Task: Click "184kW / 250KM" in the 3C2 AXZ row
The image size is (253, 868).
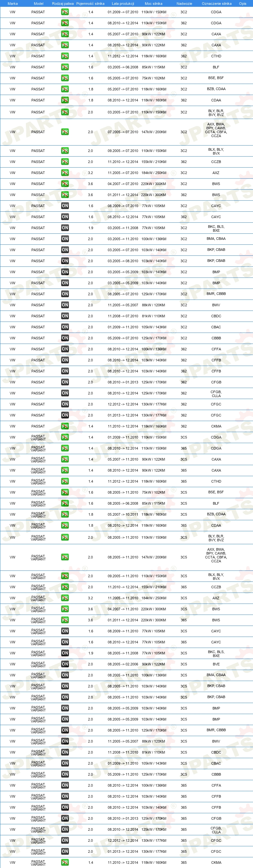Action: point(154,173)
